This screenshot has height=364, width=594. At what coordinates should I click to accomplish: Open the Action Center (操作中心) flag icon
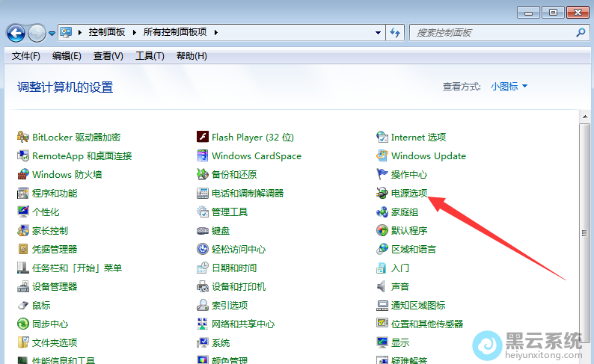pyautogui.click(x=382, y=175)
